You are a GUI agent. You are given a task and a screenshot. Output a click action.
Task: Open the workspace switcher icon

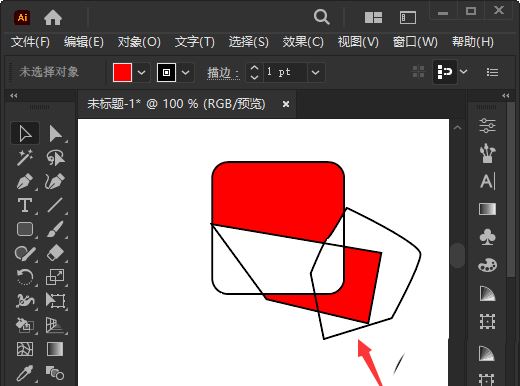point(408,17)
